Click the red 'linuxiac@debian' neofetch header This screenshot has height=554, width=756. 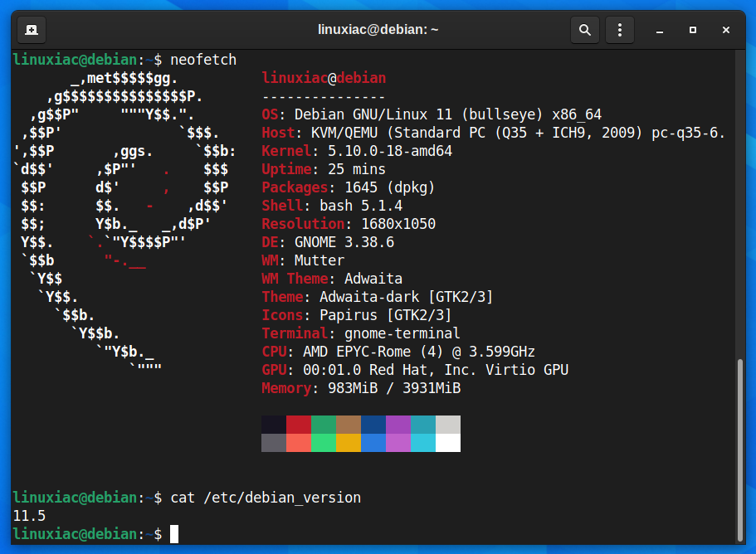[x=324, y=78]
